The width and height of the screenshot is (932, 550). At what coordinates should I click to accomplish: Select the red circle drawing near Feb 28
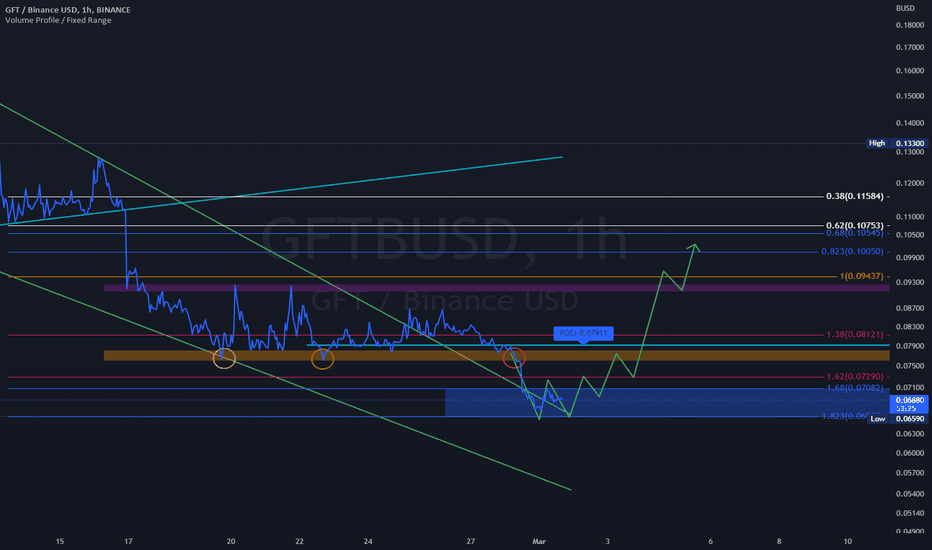click(x=514, y=358)
